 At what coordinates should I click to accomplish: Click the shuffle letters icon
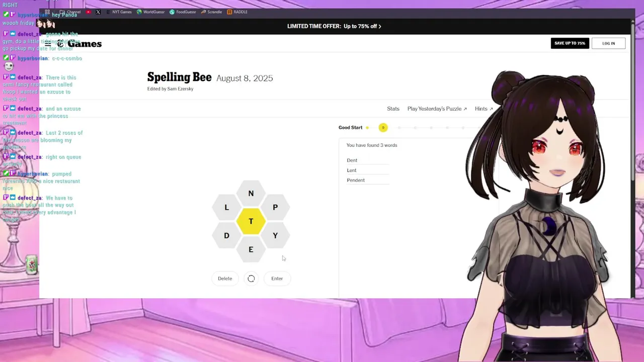click(x=251, y=279)
